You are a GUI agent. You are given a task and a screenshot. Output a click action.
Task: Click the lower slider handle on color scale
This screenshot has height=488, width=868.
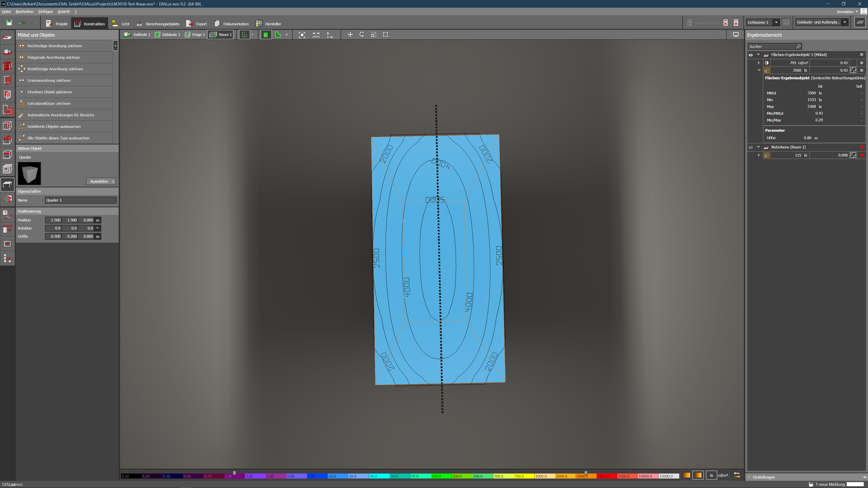click(235, 473)
